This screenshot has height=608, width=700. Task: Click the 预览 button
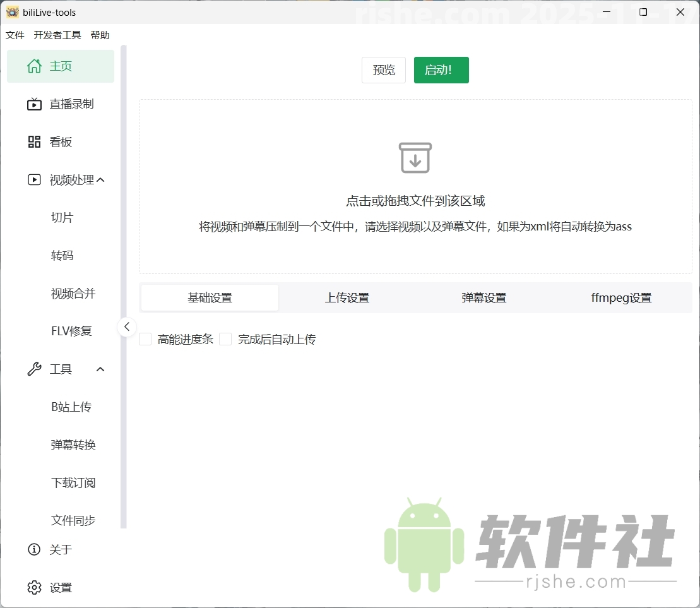click(383, 70)
